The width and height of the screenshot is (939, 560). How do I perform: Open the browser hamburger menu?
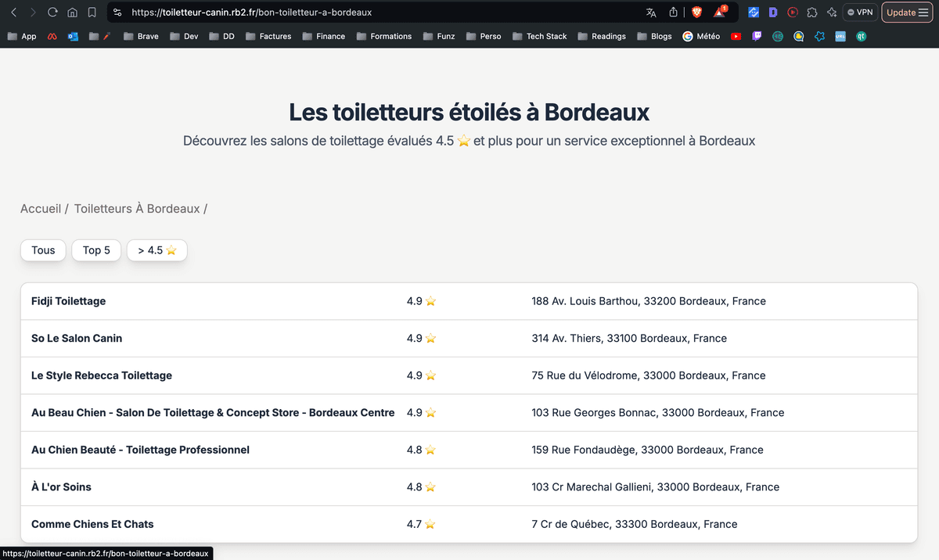(x=923, y=13)
